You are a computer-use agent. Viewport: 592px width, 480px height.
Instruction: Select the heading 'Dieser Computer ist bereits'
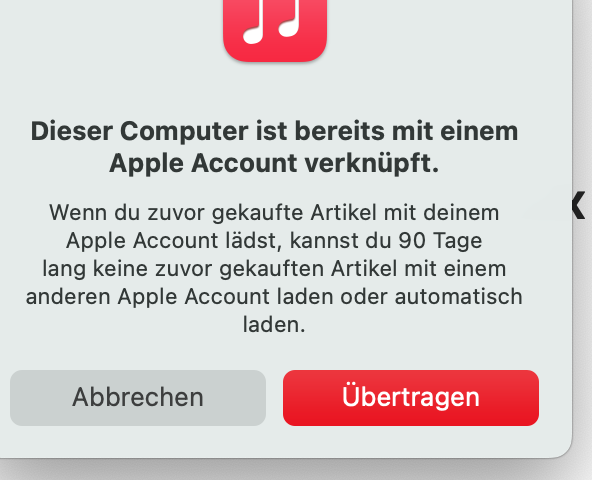click(209, 131)
